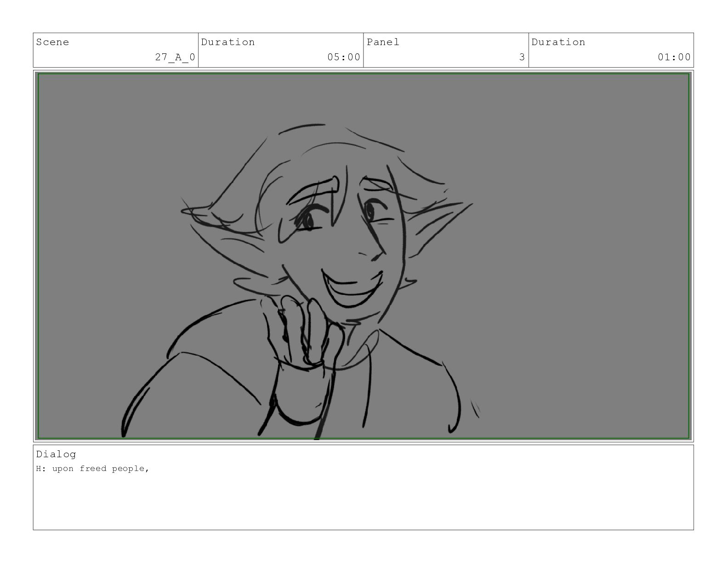
Task: Click the scene value 27_A_0
Action: tap(175, 57)
